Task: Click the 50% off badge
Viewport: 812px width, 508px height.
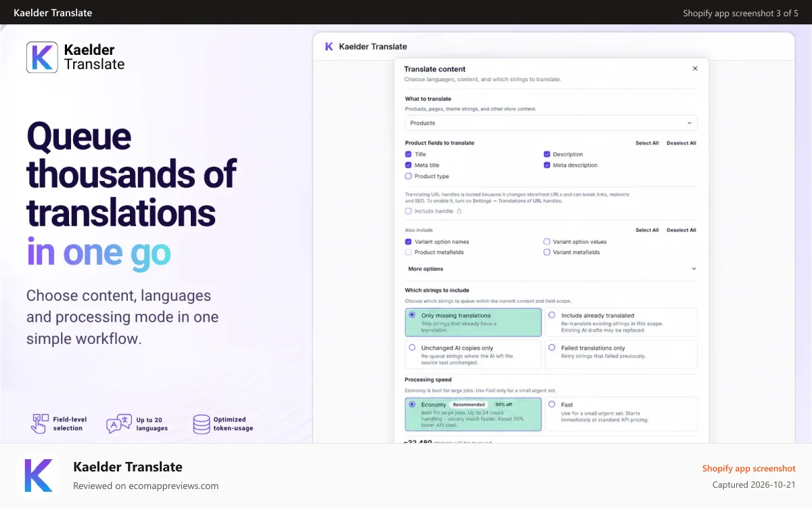Action: (503, 404)
